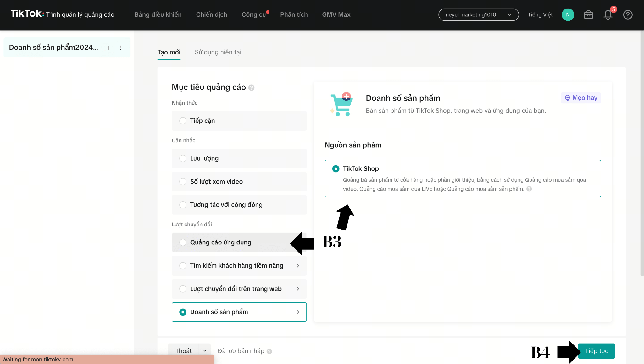
Task: Select Tìm kiếm khách hàng tiềm năng radio
Action: [x=183, y=265]
